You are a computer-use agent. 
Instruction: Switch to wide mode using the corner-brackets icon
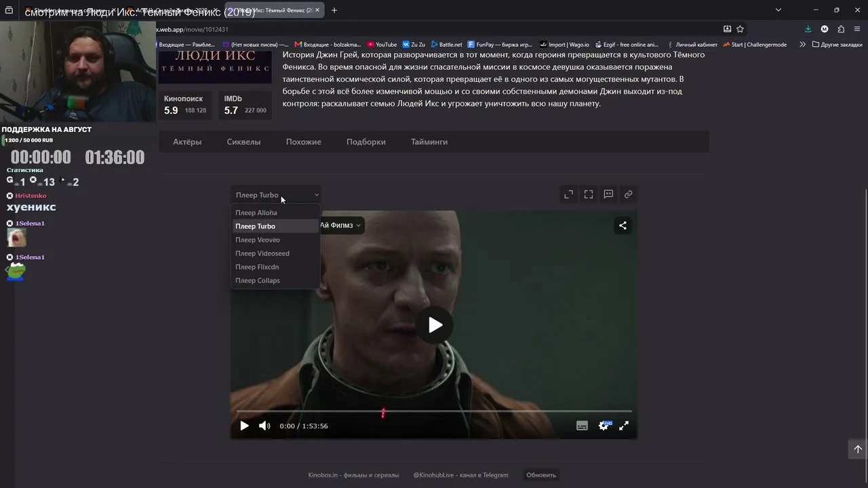589,195
